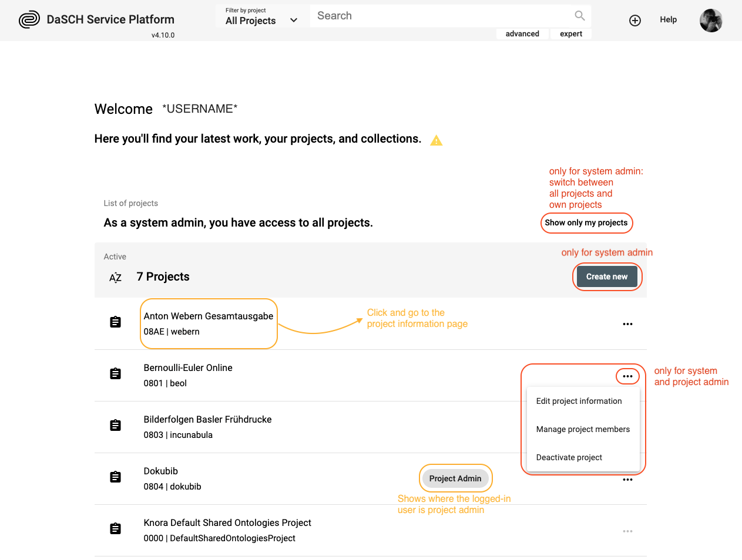
Task: Click the '0803 | incunabula' text
Action: [178, 435]
